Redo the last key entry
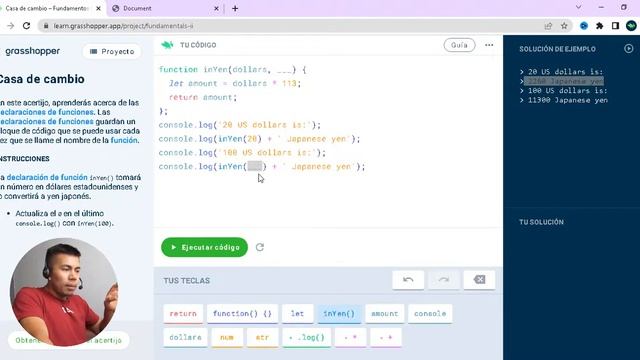640x360 pixels. coord(444,280)
